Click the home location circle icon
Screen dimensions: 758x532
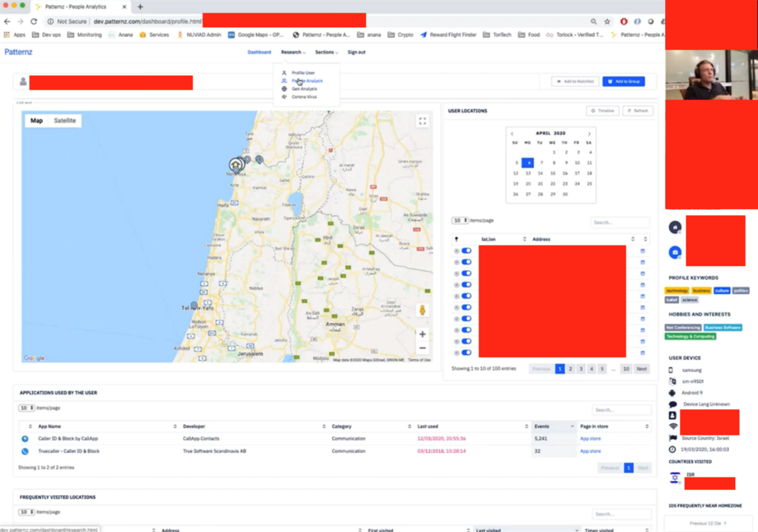(x=675, y=227)
